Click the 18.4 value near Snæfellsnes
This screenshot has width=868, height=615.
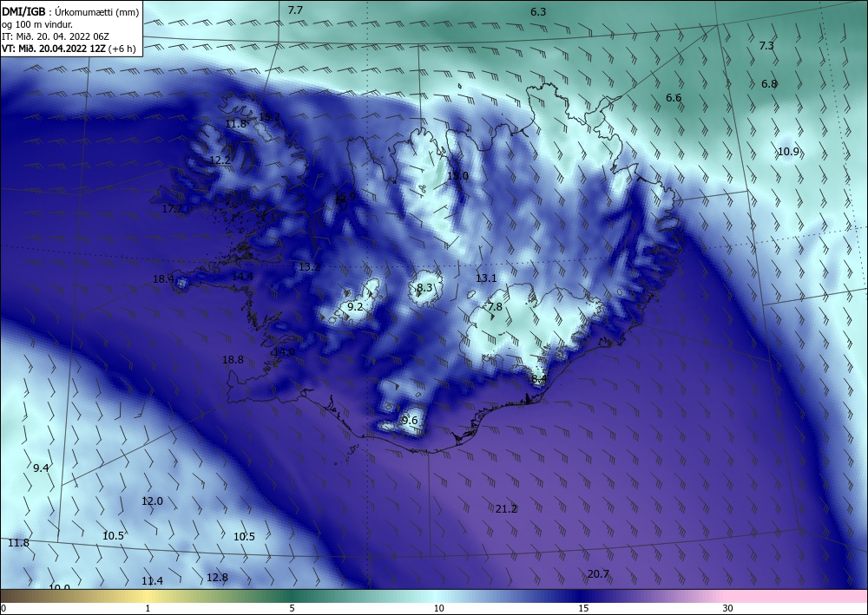(x=163, y=278)
